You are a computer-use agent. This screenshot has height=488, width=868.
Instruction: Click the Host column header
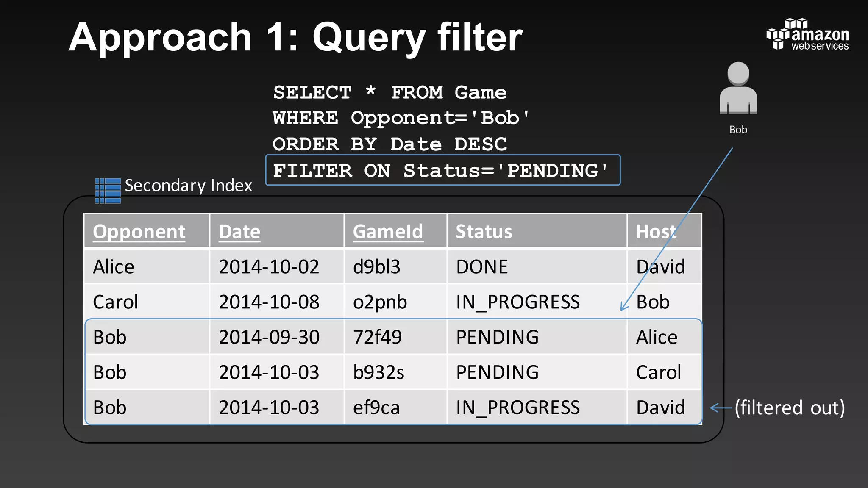(656, 232)
